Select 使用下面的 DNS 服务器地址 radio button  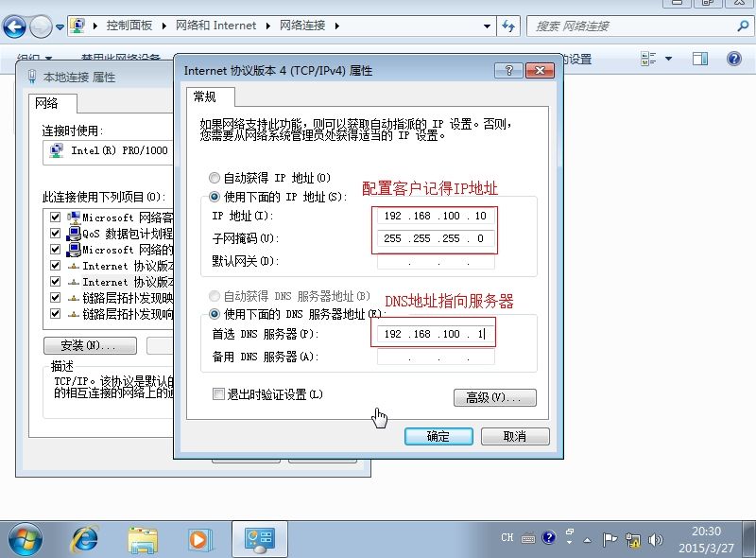pyautogui.click(x=215, y=314)
